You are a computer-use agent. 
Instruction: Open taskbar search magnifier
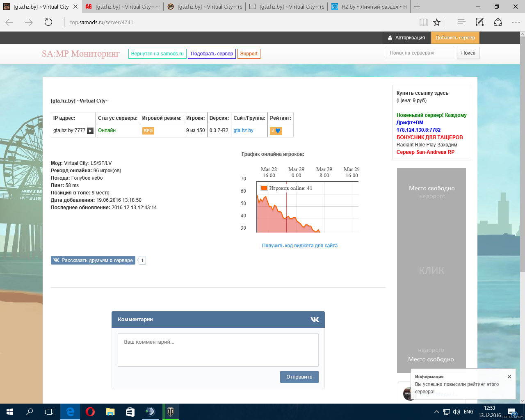[x=30, y=412]
